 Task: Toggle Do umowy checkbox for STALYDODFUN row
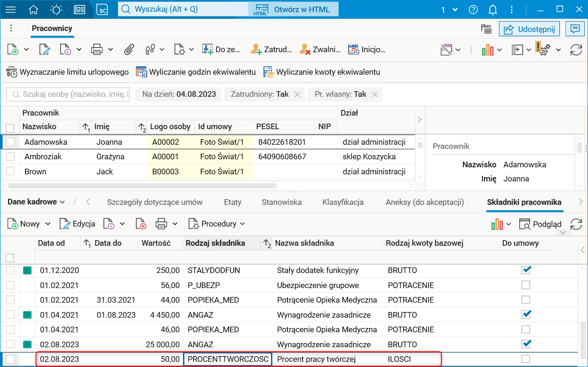[x=526, y=270]
